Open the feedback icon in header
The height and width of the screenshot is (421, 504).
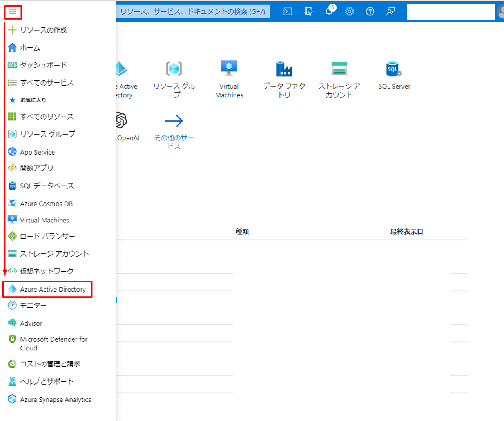pyautogui.click(x=390, y=11)
